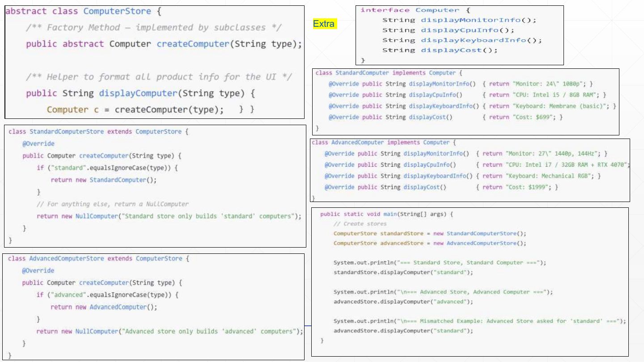Click the "public abstract Computer createComputer" declaration
The height and width of the screenshot is (362, 644).
coord(164,44)
